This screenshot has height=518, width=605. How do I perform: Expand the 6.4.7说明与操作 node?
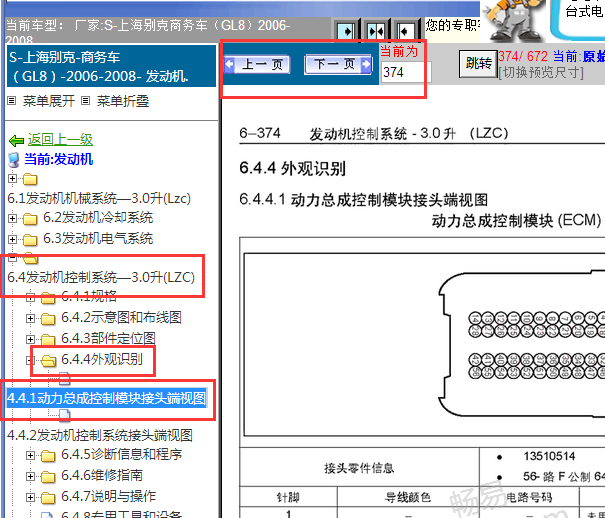tap(30, 497)
